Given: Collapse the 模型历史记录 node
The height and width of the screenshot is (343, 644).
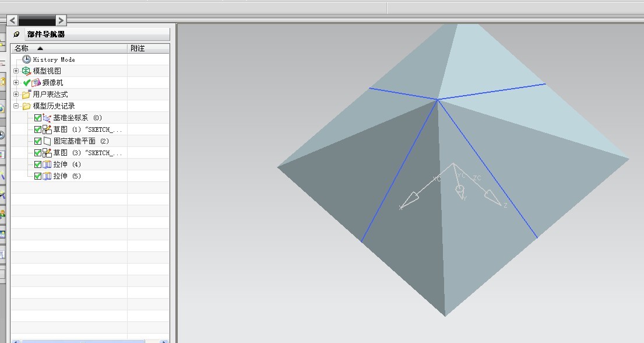Looking at the screenshot, I should pos(16,106).
